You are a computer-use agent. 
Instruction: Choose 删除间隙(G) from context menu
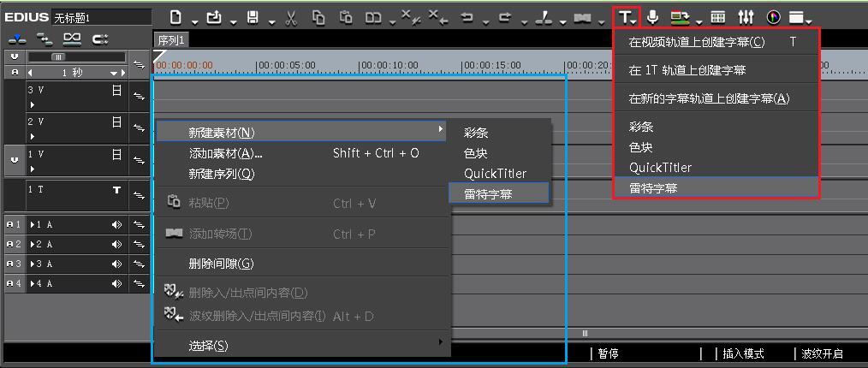pos(221,264)
